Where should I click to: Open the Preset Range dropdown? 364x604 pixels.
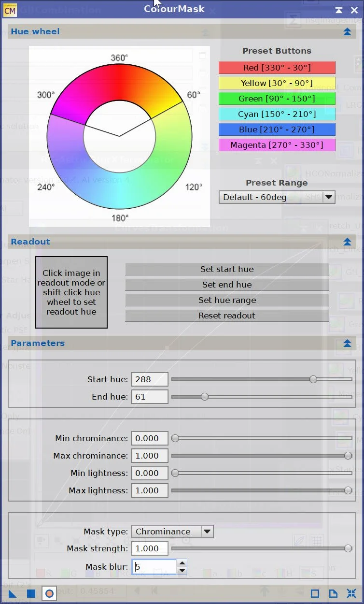coord(277,197)
